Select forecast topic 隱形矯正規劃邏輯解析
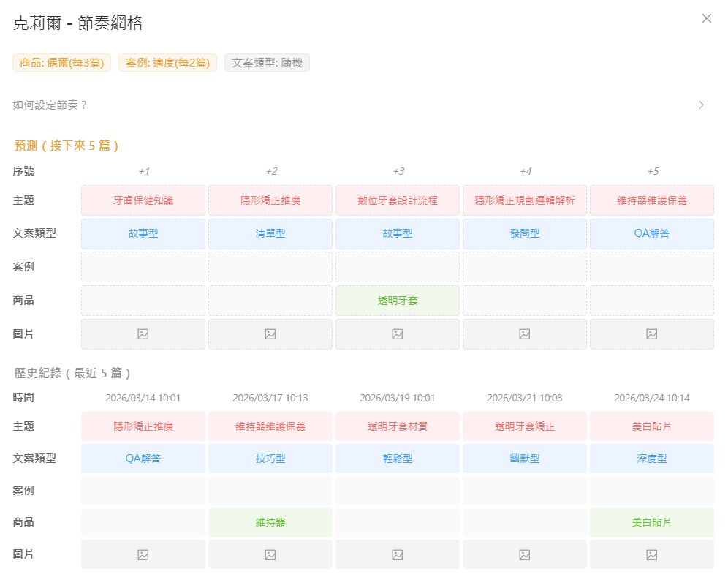This screenshot has width=728, height=585. [525, 200]
